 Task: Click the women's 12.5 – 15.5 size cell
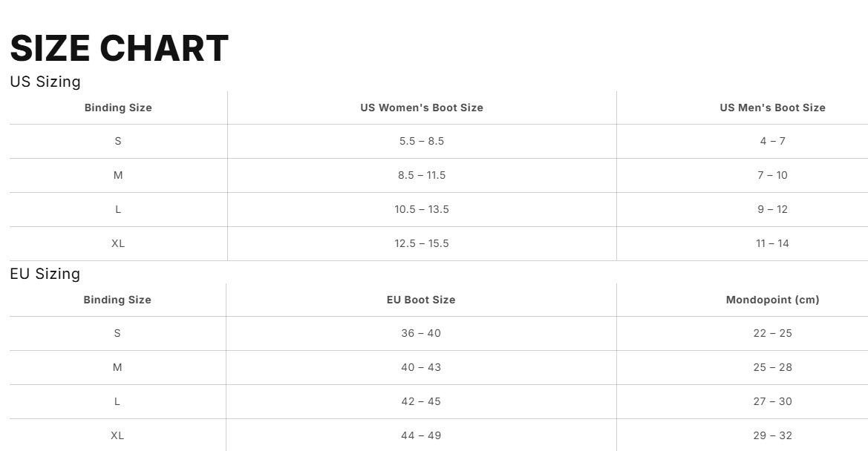click(422, 243)
